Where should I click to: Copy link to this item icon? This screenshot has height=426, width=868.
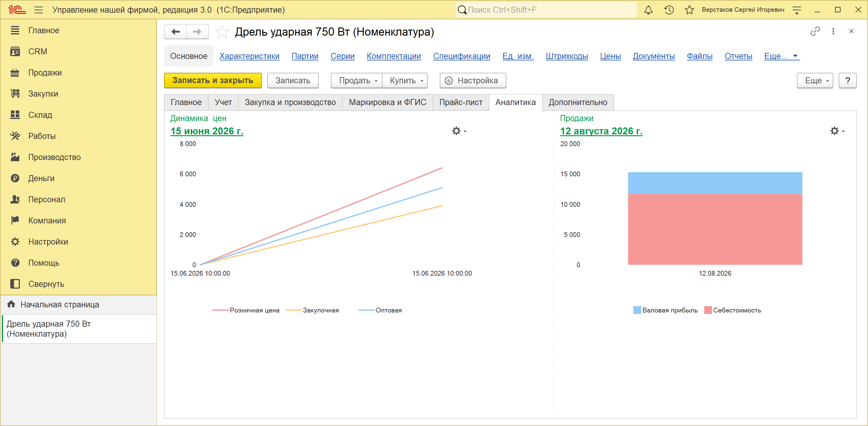pyautogui.click(x=815, y=31)
